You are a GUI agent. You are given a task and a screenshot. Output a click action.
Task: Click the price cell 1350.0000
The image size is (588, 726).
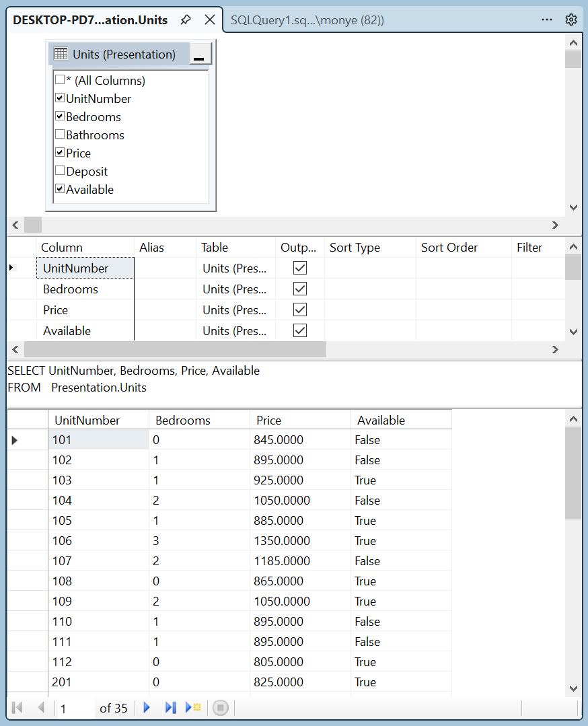coord(301,541)
